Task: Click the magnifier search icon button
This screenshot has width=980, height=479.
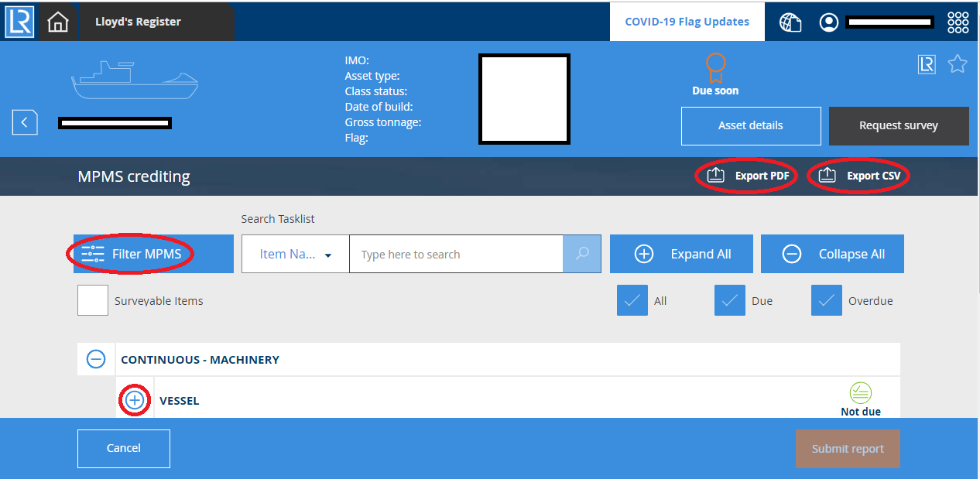Action: (582, 254)
